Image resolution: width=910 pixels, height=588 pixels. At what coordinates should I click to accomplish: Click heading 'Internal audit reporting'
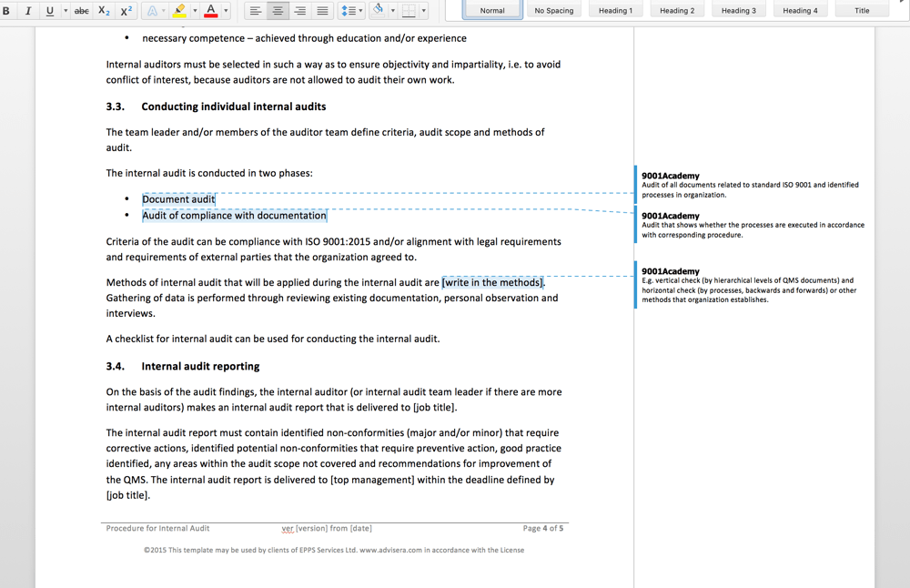tap(200, 366)
